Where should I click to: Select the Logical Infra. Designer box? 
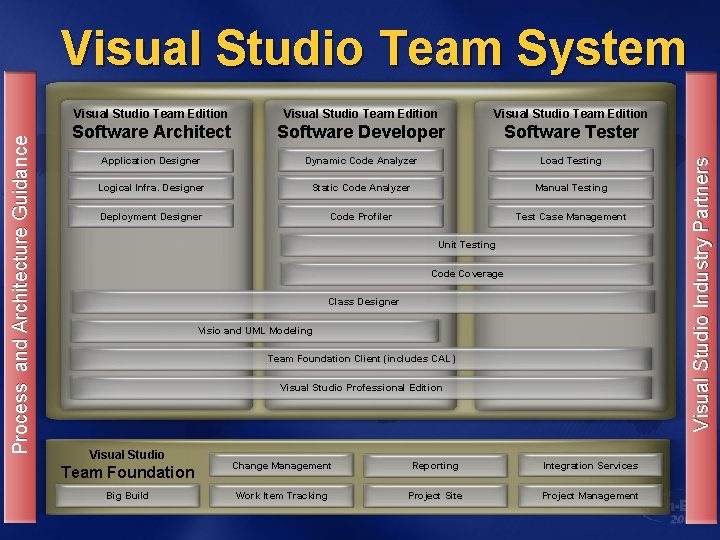tap(151, 188)
